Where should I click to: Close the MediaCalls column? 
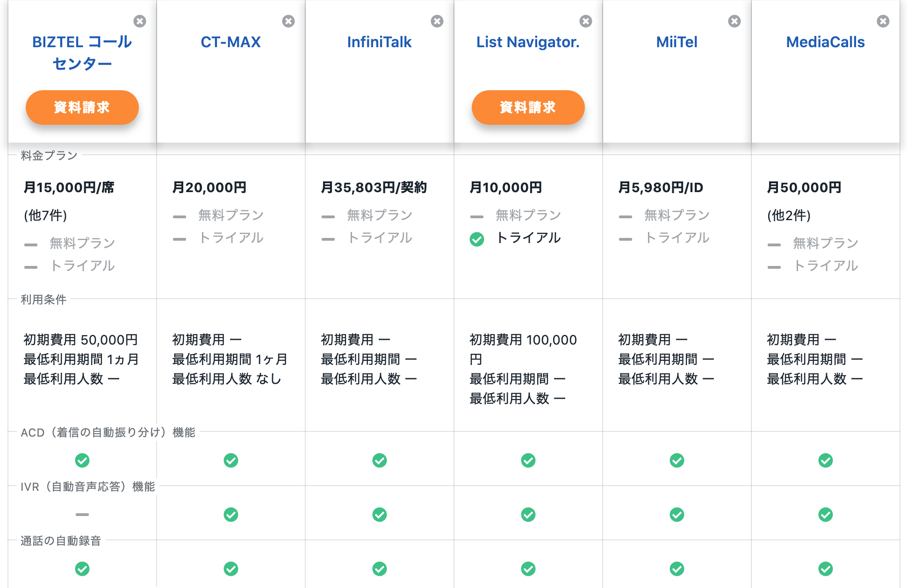pos(883,21)
